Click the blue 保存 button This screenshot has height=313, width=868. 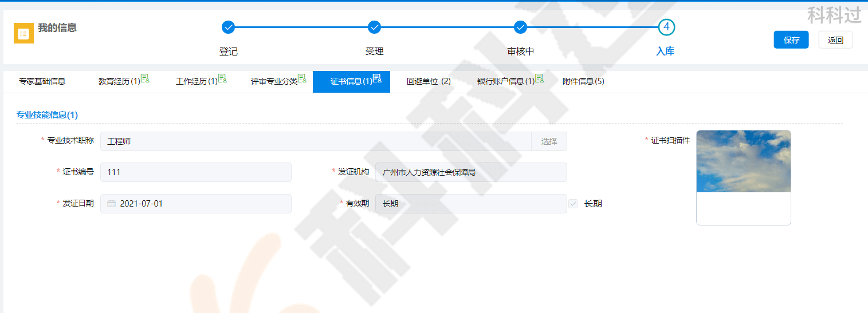(791, 40)
